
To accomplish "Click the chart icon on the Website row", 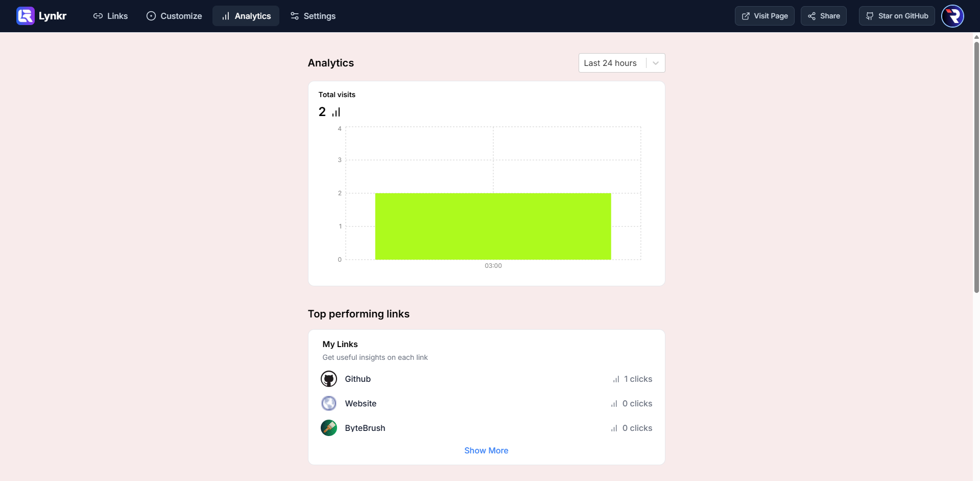I will click(x=614, y=404).
